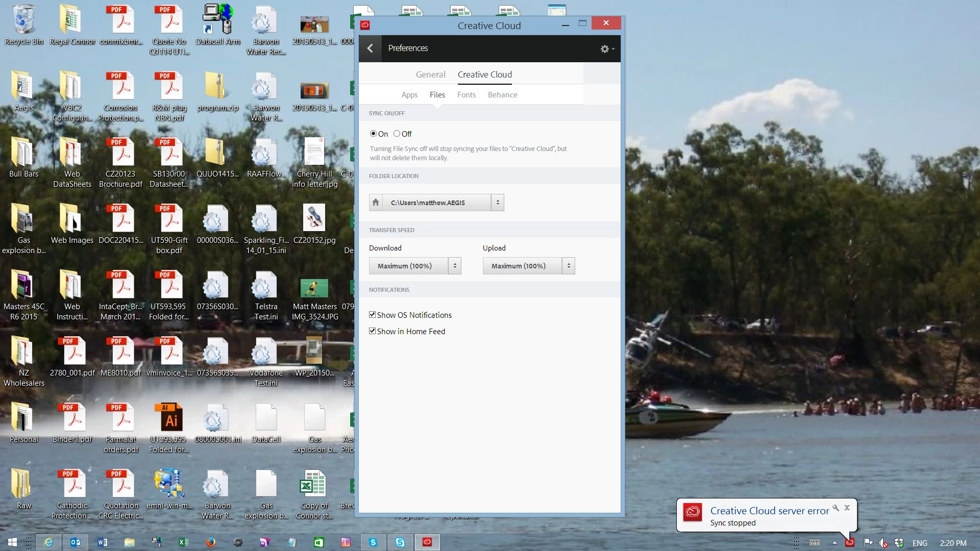Click the Windows Start button
Screen dimensions: 980x551
tap(12, 542)
